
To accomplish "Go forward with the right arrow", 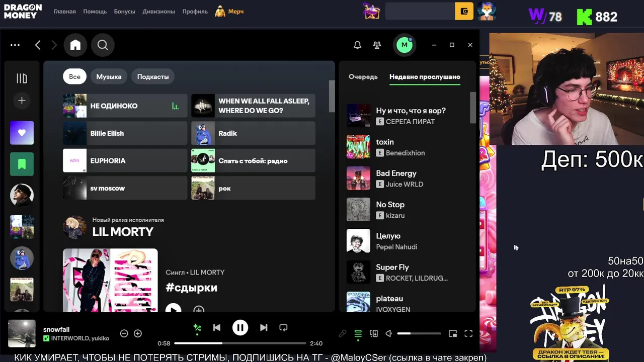I will pyautogui.click(x=54, y=45).
